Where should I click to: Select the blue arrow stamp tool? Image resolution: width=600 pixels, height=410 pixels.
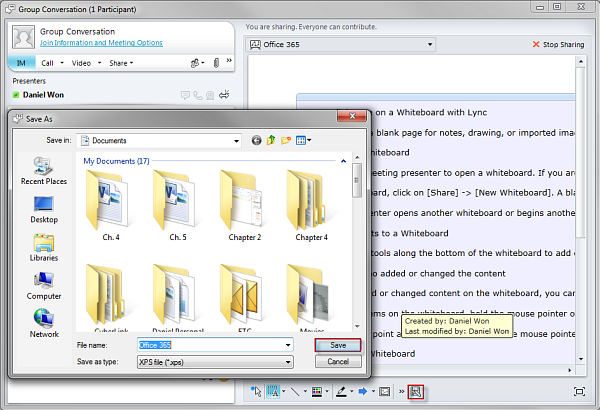[x=363, y=391]
